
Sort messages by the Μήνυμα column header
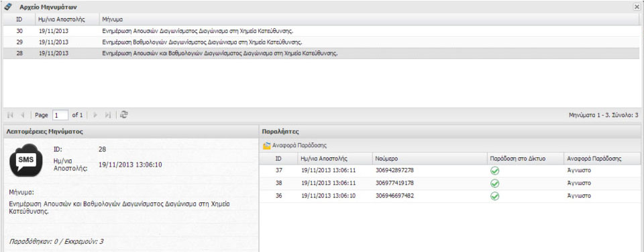pos(369,19)
